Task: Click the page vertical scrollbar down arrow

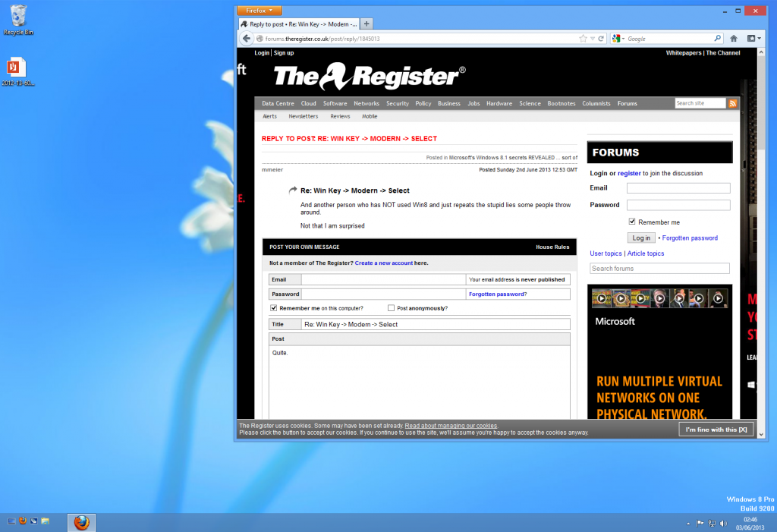Action: [x=761, y=434]
